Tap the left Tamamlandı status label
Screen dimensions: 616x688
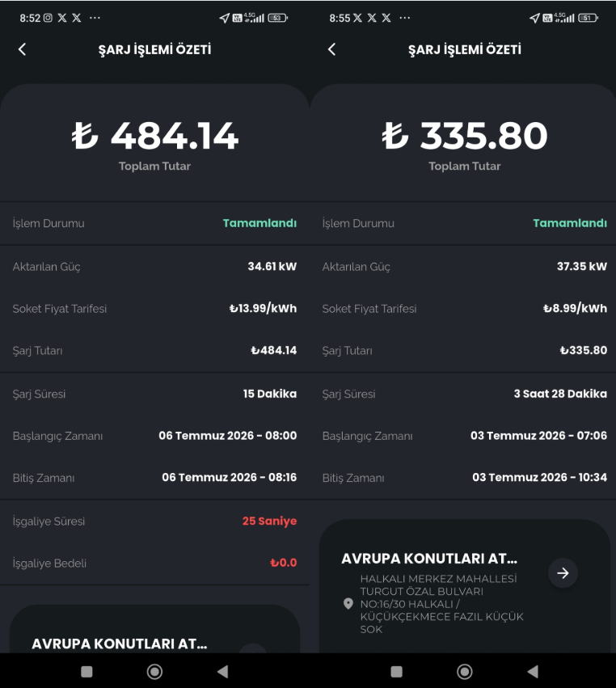coord(259,223)
